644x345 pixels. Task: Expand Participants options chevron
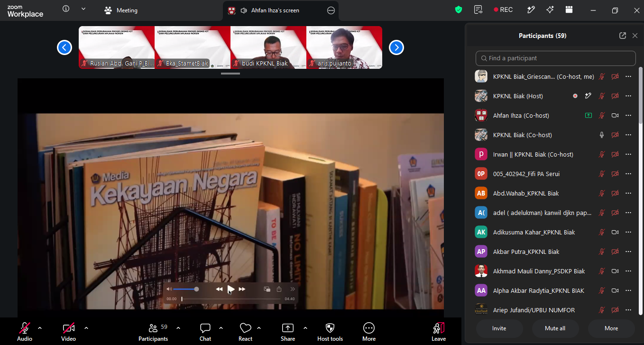(x=178, y=328)
